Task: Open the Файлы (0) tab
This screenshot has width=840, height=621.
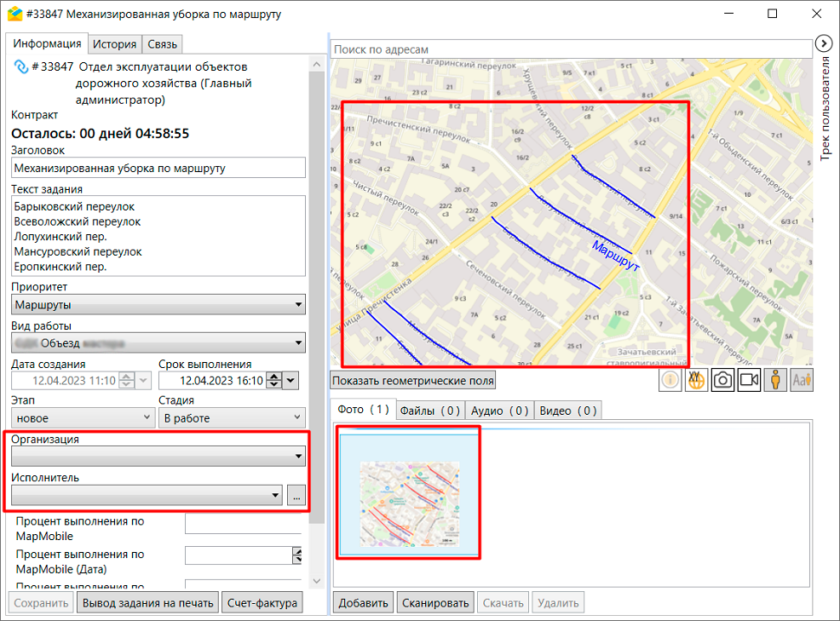Action: pyautogui.click(x=430, y=411)
